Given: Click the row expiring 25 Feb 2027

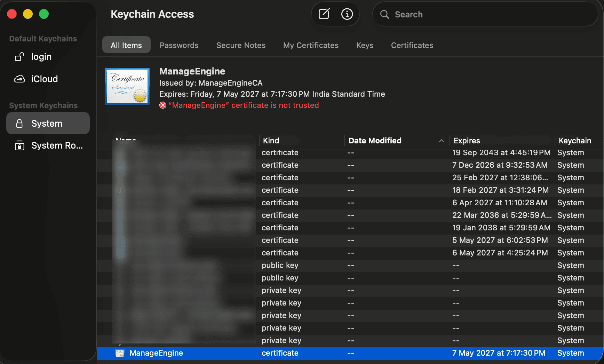Looking at the screenshot, I should tap(350, 178).
